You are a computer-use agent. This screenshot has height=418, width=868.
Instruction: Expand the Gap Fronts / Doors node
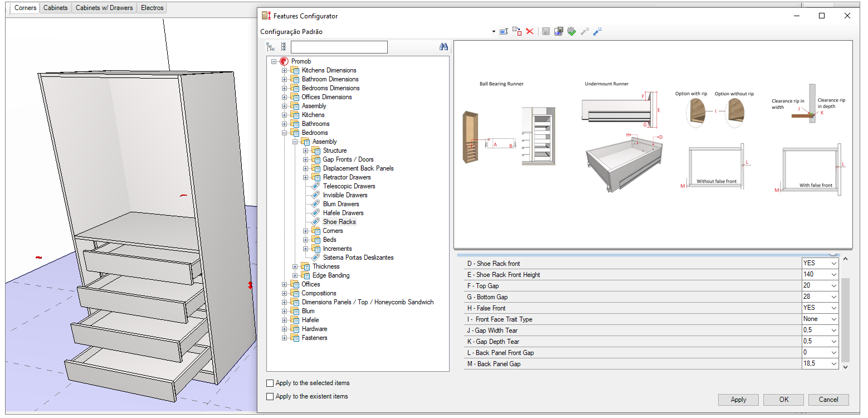(305, 159)
